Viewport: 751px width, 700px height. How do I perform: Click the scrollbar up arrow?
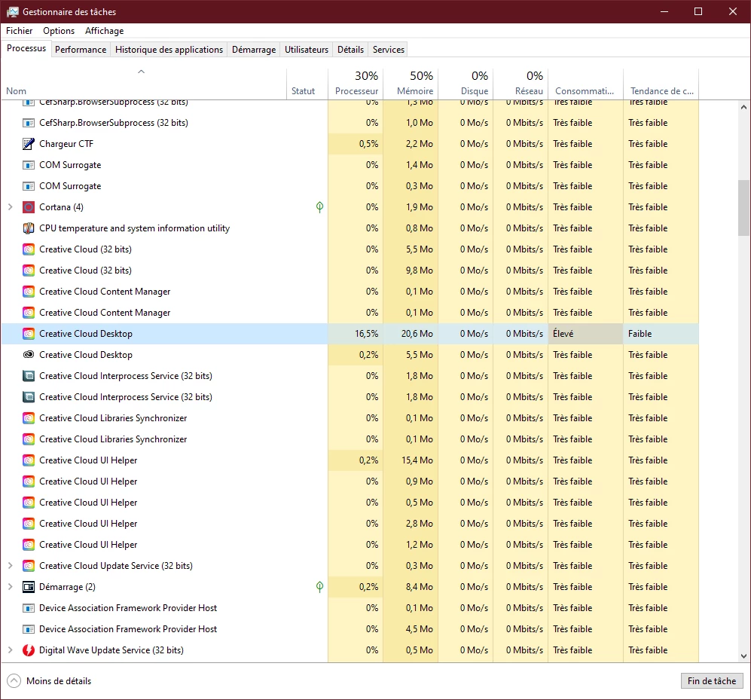[743, 107]
